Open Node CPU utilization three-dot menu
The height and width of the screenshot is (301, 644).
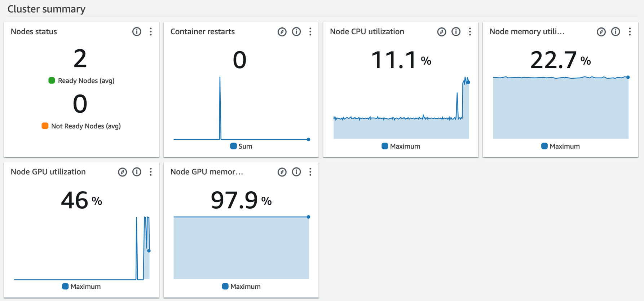[470, 32]
